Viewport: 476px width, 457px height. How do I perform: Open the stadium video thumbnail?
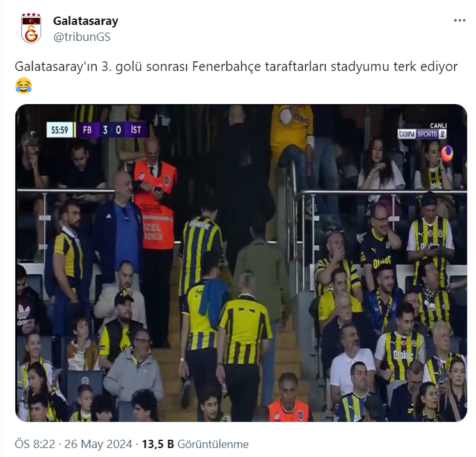[241, 263]
